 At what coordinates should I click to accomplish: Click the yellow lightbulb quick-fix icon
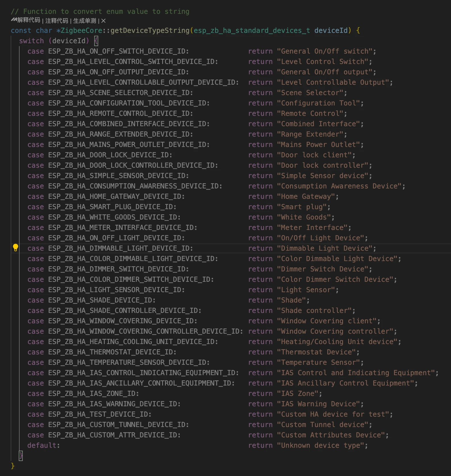click(16, 248)
